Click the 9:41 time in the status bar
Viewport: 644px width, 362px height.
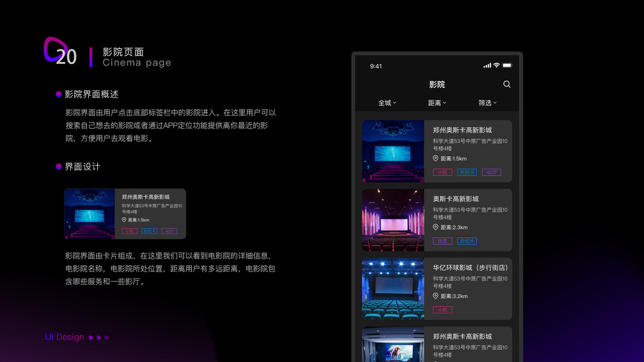(x=376, y=66)
